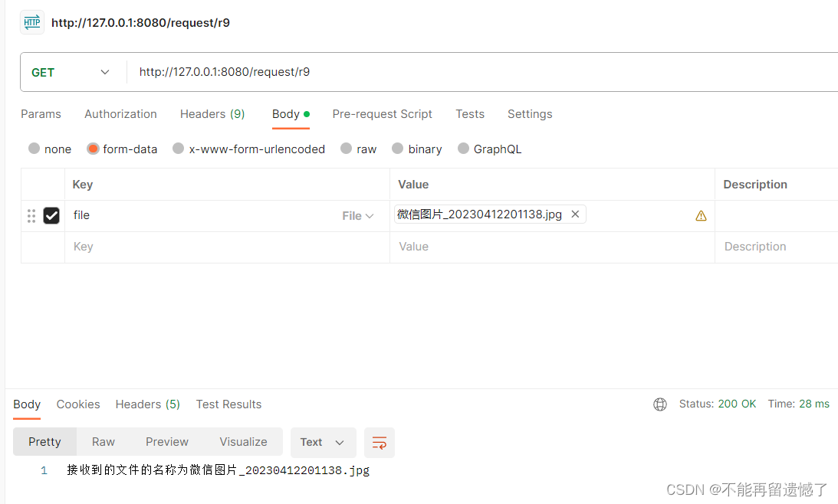Open the Text response format dropdown
This screenshot has height=504, width=838.
tap(323, 443)
